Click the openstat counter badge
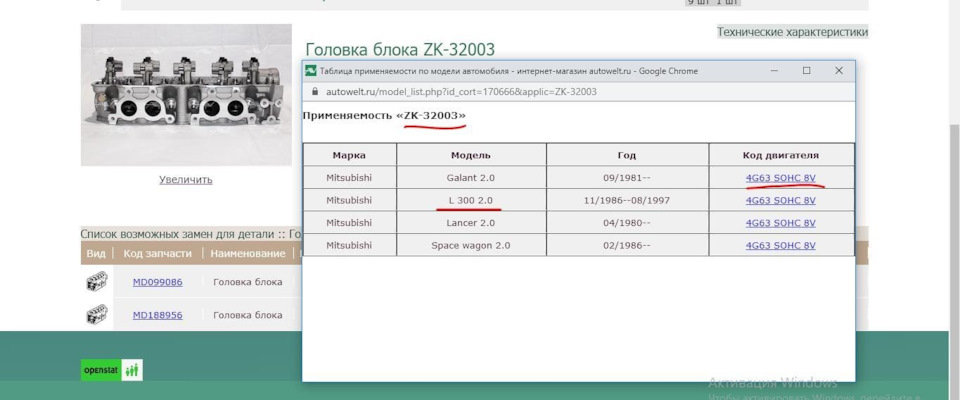 tap(111, 370)
